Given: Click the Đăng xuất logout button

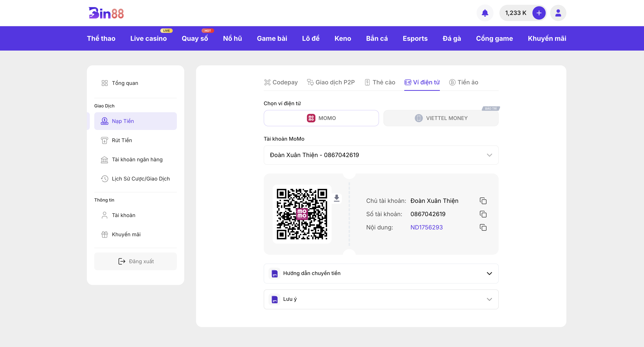Looking at the screenshot, I should click(x=135, y=261).
